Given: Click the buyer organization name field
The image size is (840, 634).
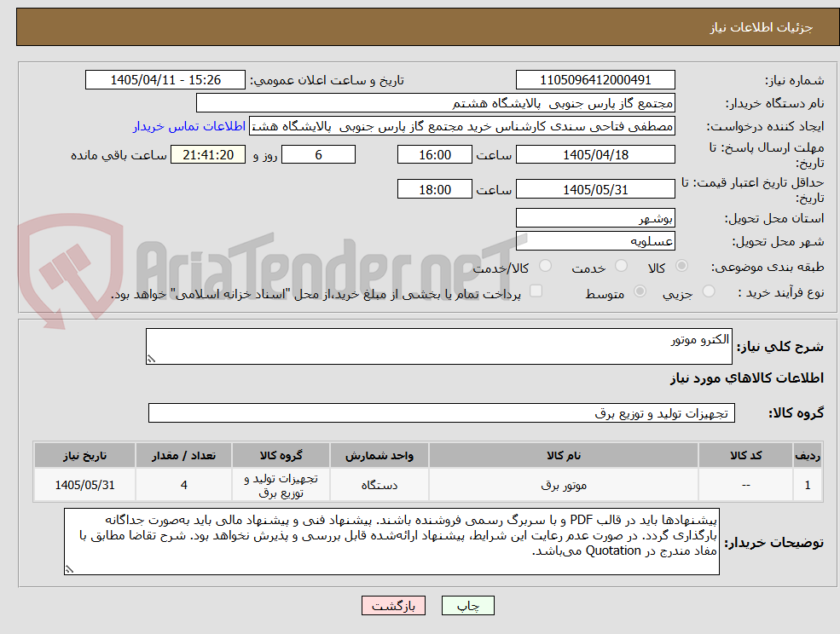Looking at the screenshot, I should [436, 103].
